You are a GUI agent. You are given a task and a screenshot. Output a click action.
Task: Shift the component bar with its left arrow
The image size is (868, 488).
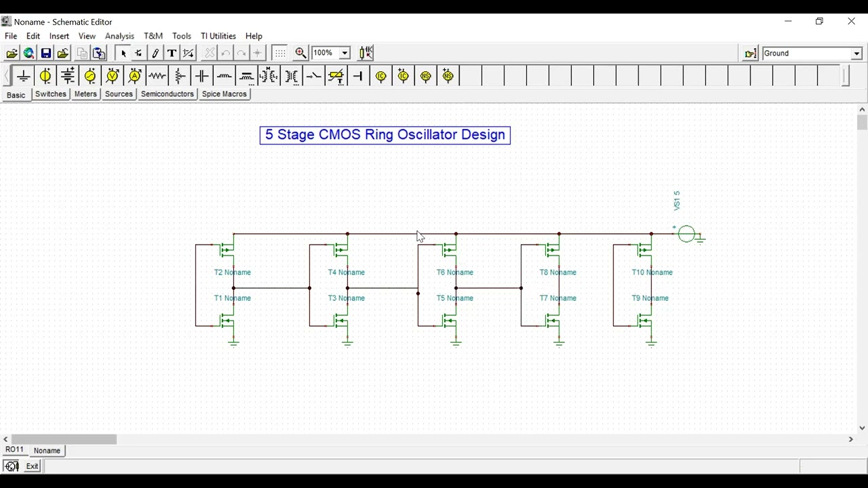[x=7, y=76]
